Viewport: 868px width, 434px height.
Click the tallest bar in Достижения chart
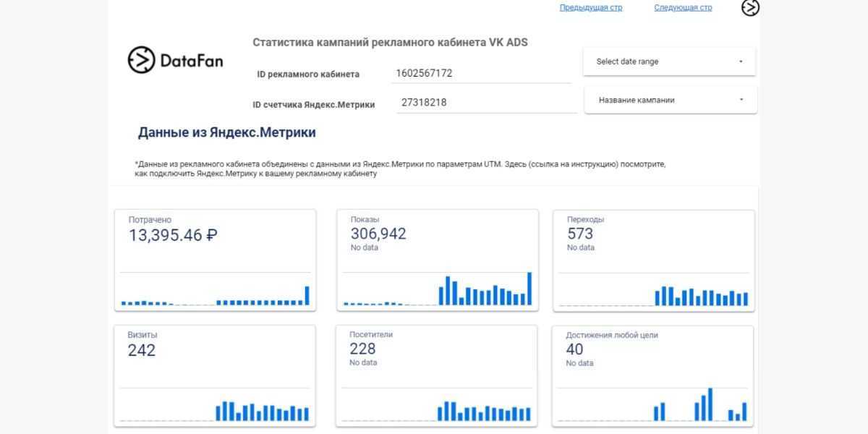tap(710, 405)
